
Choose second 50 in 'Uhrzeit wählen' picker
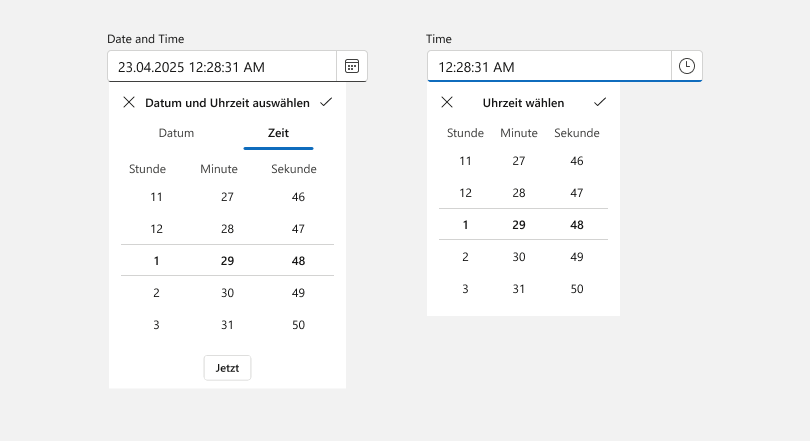click(577, 289)
